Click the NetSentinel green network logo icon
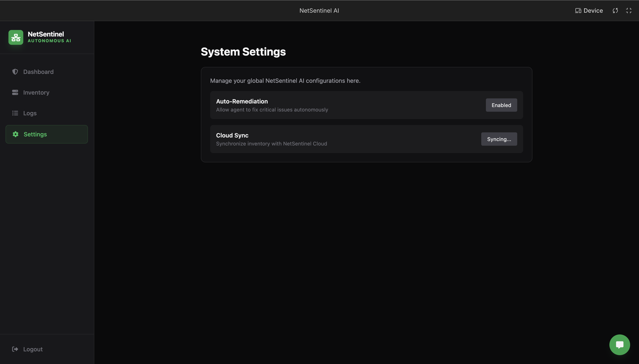The width and height of the screenshot is (639, 364). [x=16, y=38]
